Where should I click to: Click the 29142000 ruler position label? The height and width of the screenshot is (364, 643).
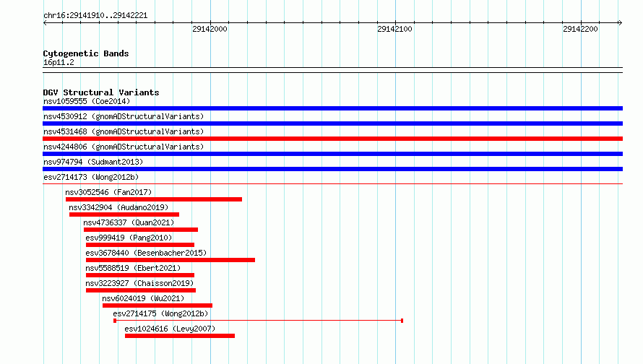[x=210, y=29]
